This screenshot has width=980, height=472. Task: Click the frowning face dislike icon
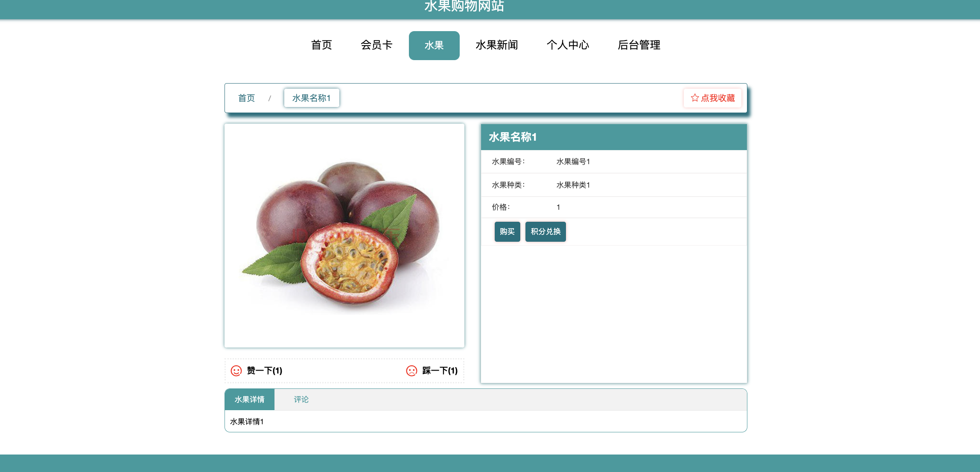pos(411,371)
